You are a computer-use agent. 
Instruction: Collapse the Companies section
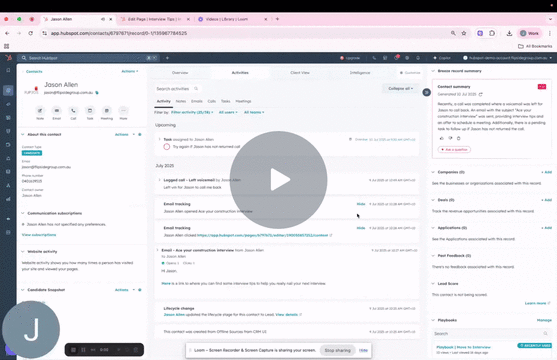[433, 172]
